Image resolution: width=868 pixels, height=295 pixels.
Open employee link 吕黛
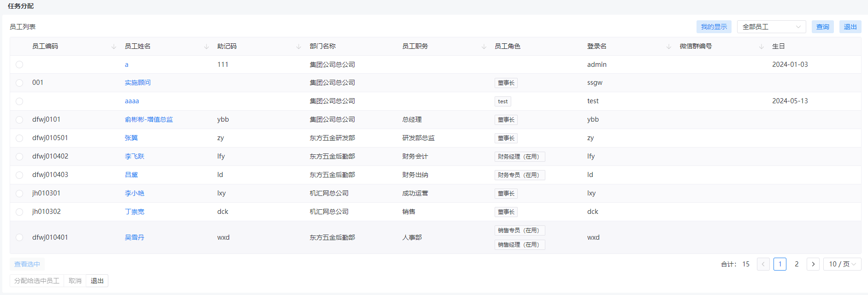pos(131,175)
